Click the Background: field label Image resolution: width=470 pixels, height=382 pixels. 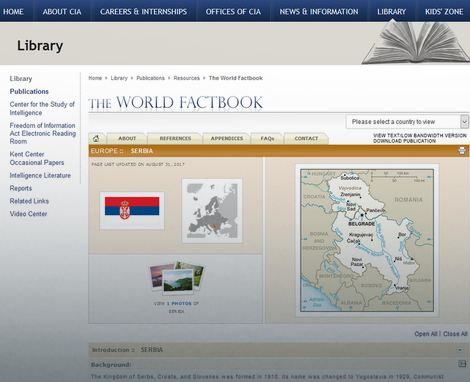point(111,365)
